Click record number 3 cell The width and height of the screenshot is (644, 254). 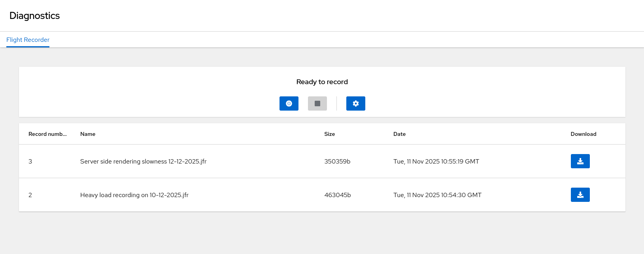tap(30, 161)
